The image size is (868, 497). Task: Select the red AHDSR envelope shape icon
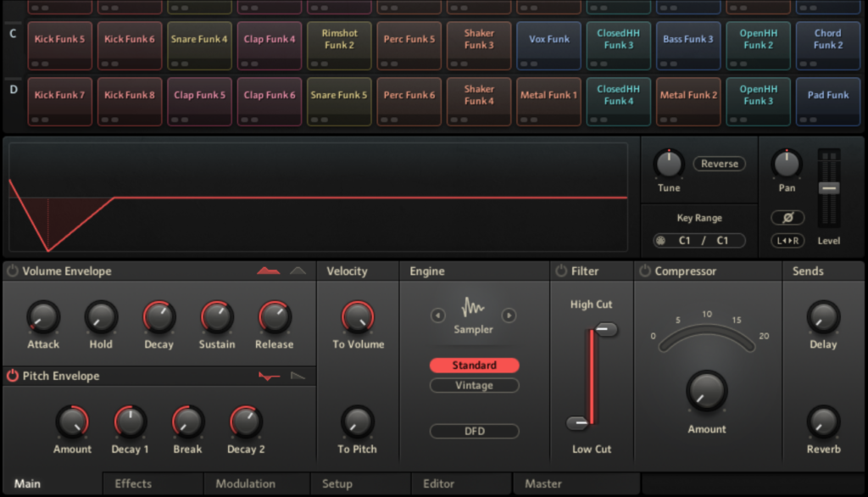click(x=269, y=271)
